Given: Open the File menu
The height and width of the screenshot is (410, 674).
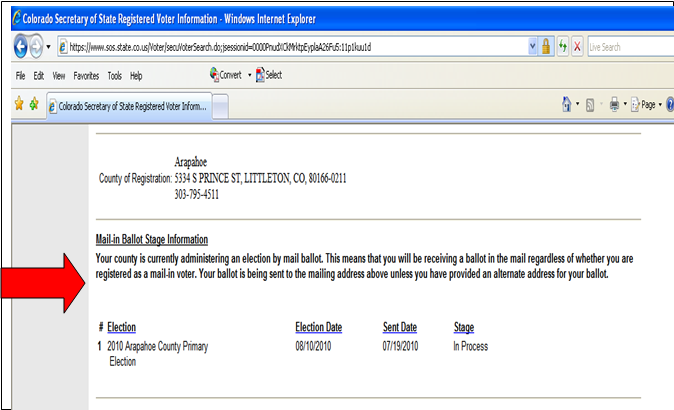Looking at the screenshot, I should click(20, 76).
